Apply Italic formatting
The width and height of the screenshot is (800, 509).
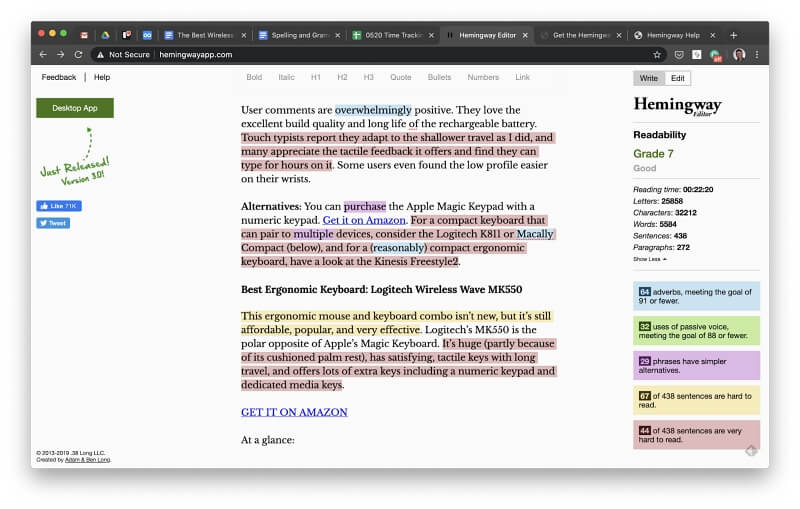(286, 77)
